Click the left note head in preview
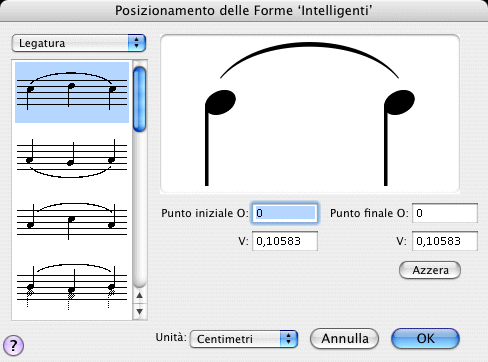The width and height of the screenshot is (488, 362). tap(221, 102)
